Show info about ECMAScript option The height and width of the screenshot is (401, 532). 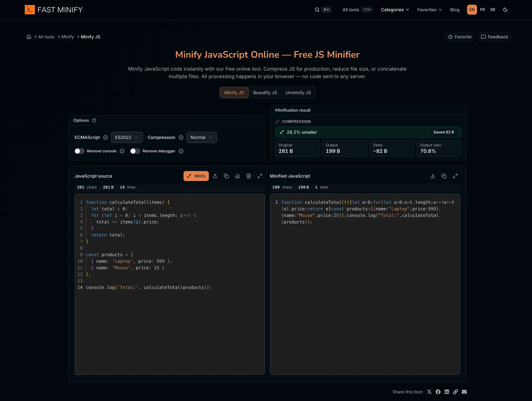[105, 137]
